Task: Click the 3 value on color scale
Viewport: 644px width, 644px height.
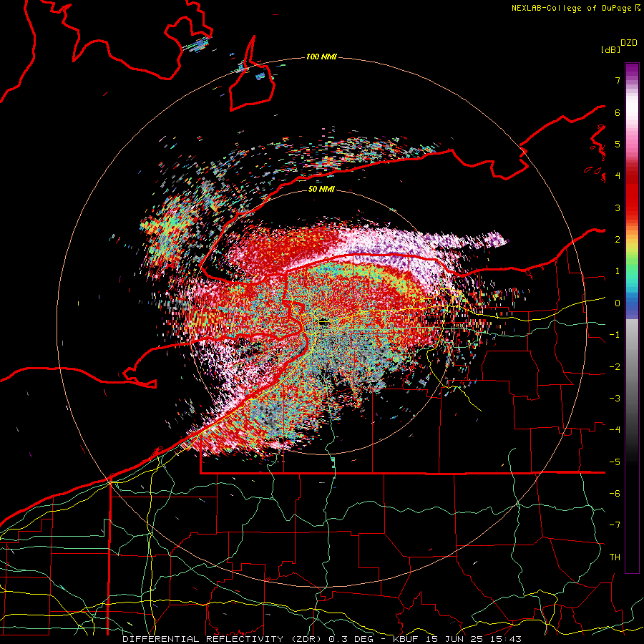Action: point(618,208)
